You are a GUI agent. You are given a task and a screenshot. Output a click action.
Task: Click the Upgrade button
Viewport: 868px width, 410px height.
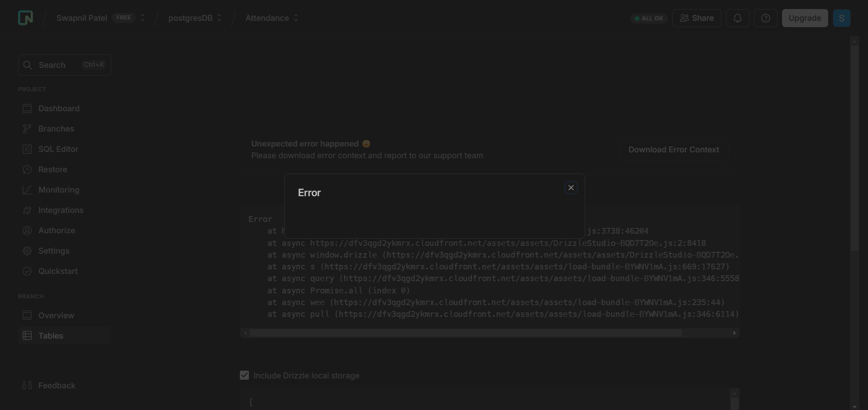805,18
